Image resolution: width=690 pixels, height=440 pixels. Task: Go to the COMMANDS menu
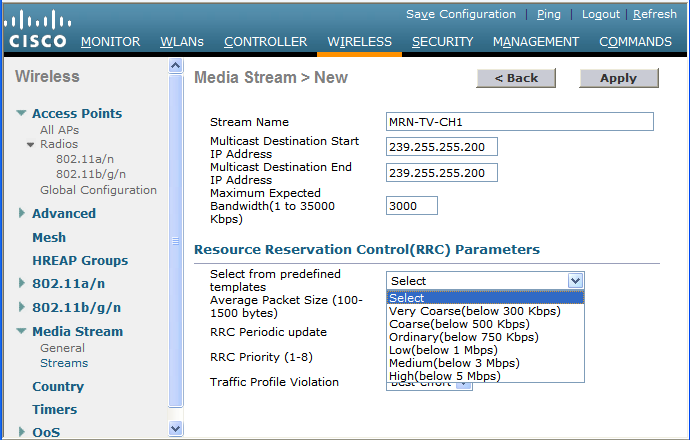point(635,42)
